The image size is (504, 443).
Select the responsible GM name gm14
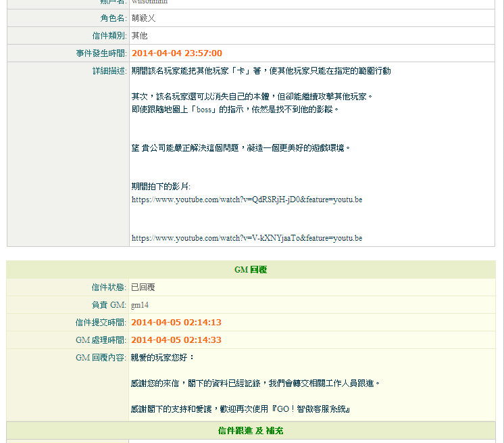point(140,305)
